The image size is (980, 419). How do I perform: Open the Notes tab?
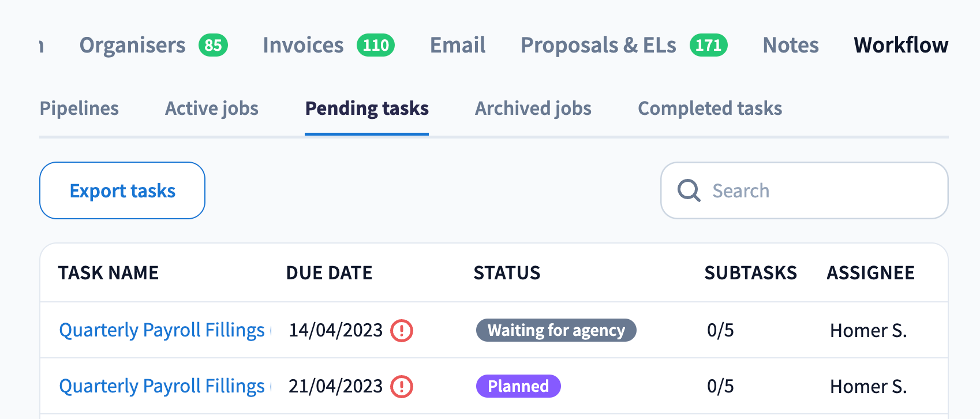click(791, 45)
